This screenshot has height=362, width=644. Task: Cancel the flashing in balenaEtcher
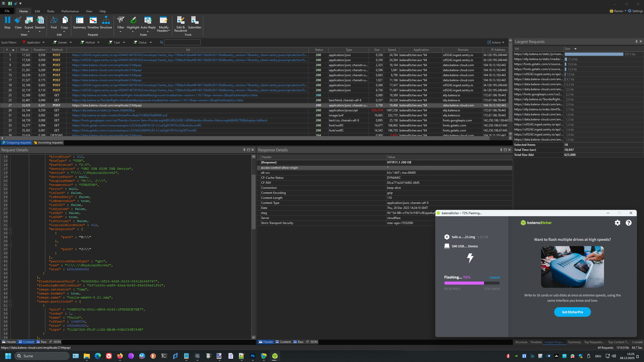click(x=494, y=277)
